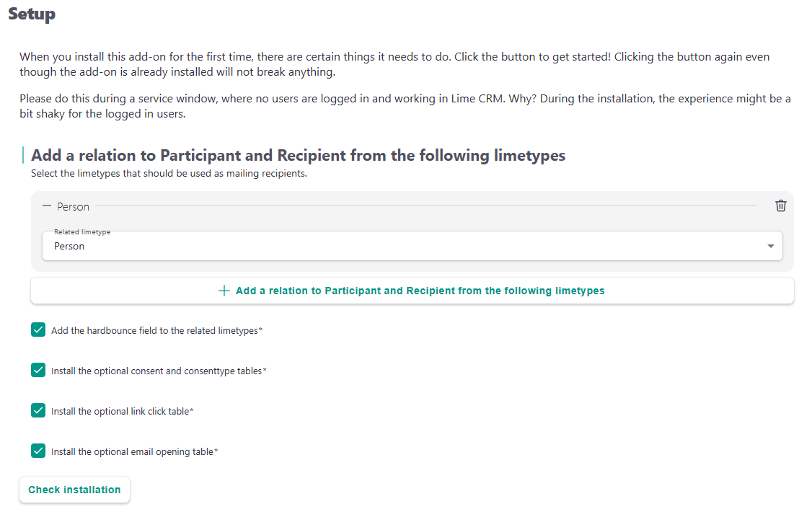The image size is (812, 517).
Task: Click the "Install the optional consent" label text
Action: click(x=156, y=371)
